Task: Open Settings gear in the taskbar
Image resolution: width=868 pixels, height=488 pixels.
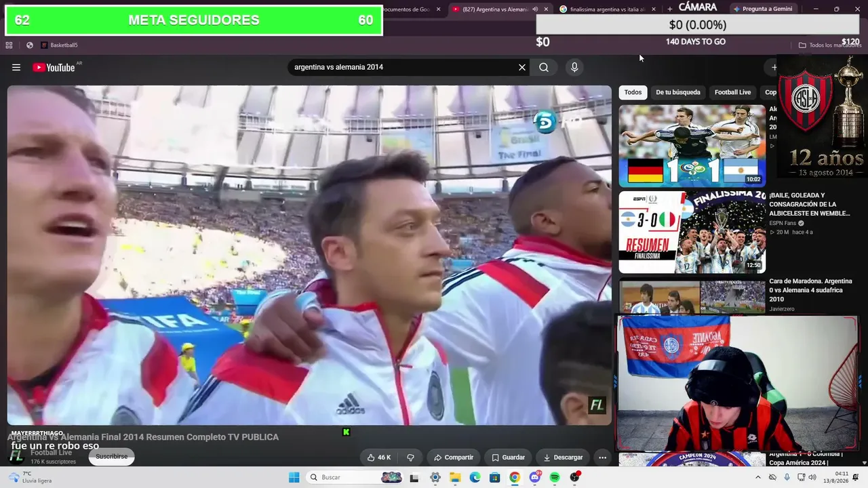Action: pyautogui.click(x=435, y=477)
